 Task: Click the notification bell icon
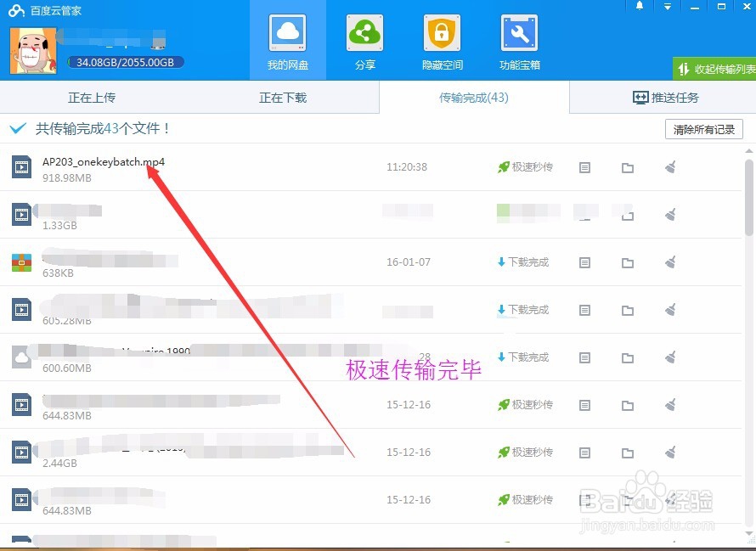[640, 6]
